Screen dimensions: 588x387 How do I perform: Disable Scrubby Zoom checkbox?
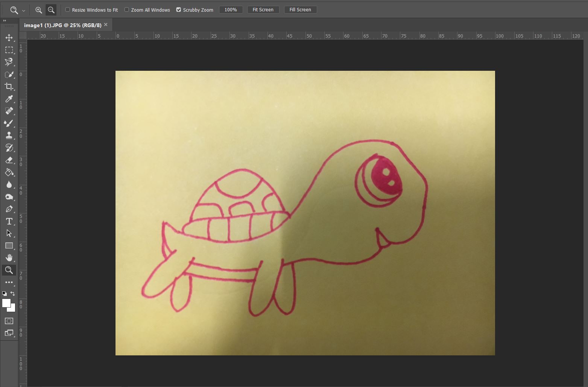(179, 10)
